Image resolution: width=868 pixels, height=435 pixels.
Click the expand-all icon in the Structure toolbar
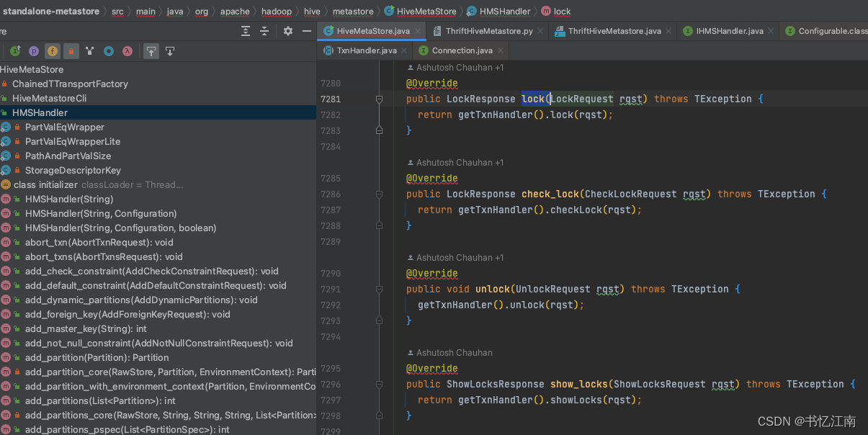[x=245, y=31]
